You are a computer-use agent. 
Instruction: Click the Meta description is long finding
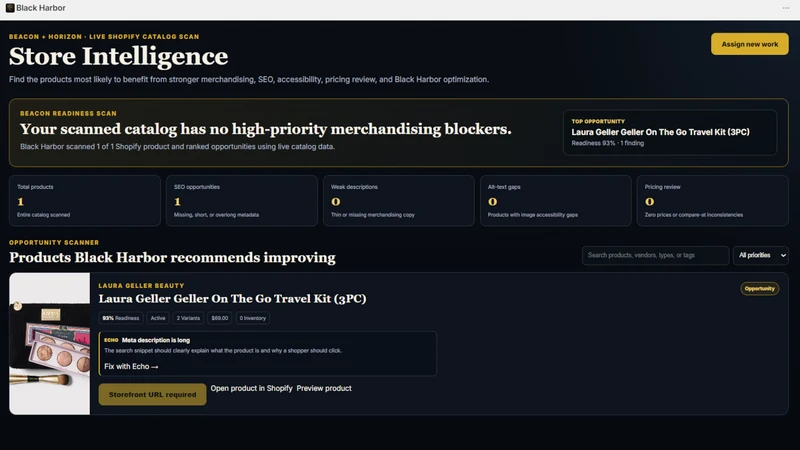tap(267, 354)
